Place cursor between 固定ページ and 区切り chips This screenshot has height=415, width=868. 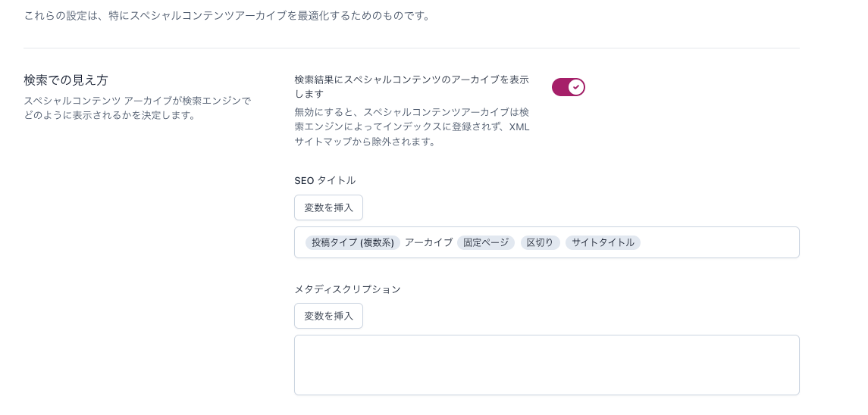(518, 242)
